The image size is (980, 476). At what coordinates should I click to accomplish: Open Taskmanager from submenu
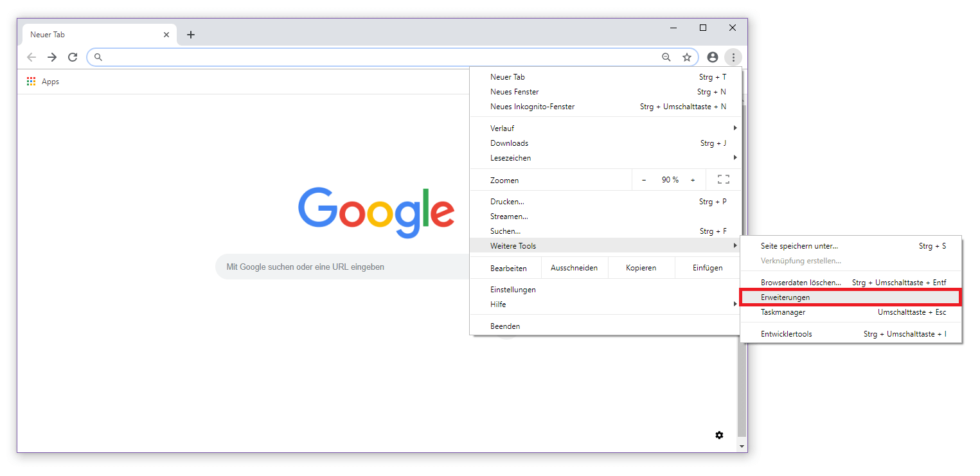click(x=851, y=312)
